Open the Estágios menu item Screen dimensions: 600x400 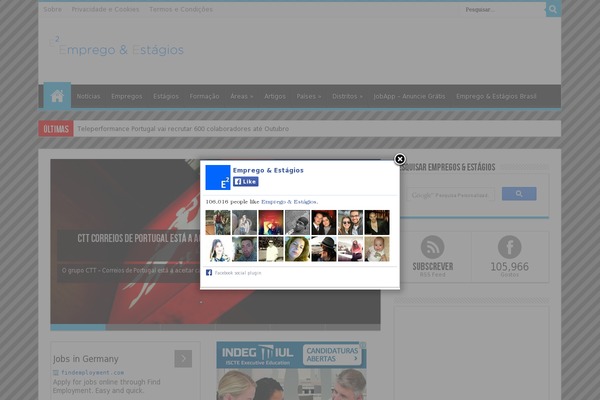[166, 96]
